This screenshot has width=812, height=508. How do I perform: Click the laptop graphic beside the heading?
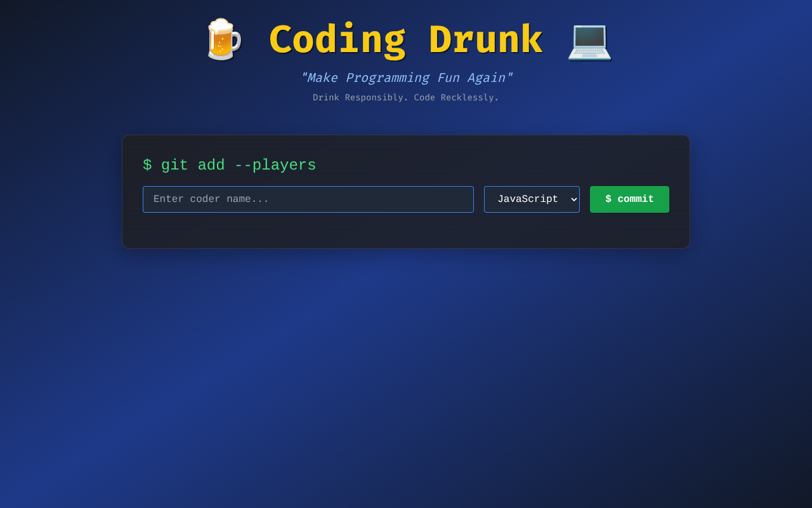[x=589, y=41]
